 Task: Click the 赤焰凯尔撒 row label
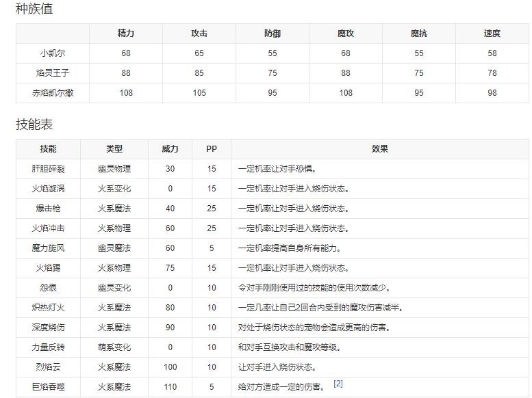(53, 93)
